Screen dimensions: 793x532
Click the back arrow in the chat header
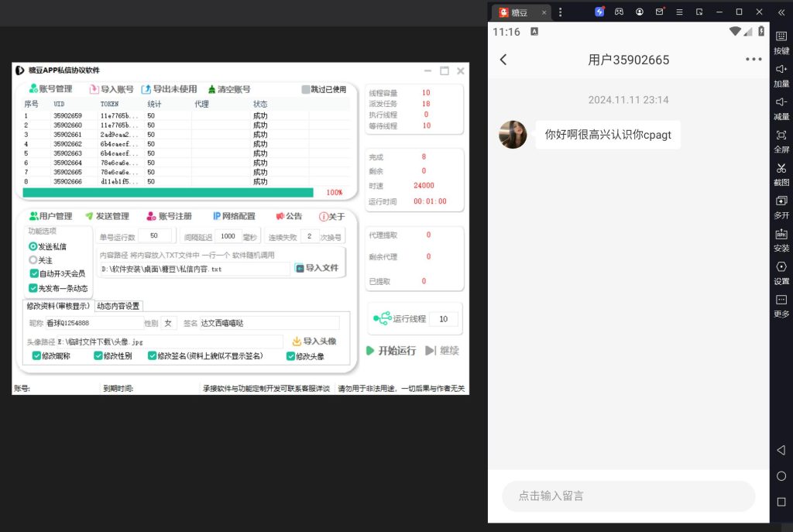point(503,60)
